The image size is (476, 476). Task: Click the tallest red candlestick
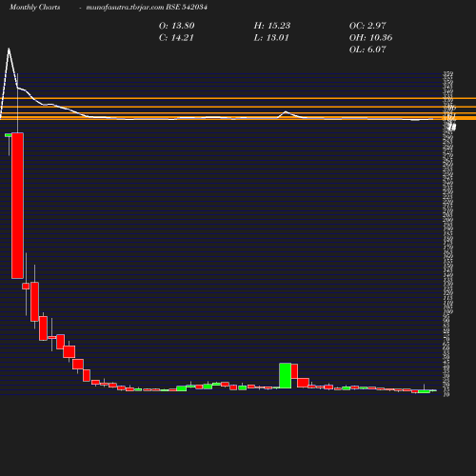point(17,206)
